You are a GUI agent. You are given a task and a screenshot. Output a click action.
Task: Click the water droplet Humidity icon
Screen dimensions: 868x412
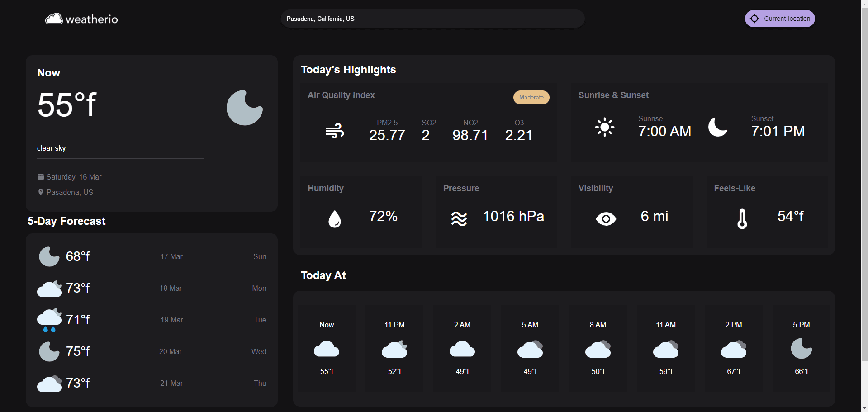[x=335, y=219]
